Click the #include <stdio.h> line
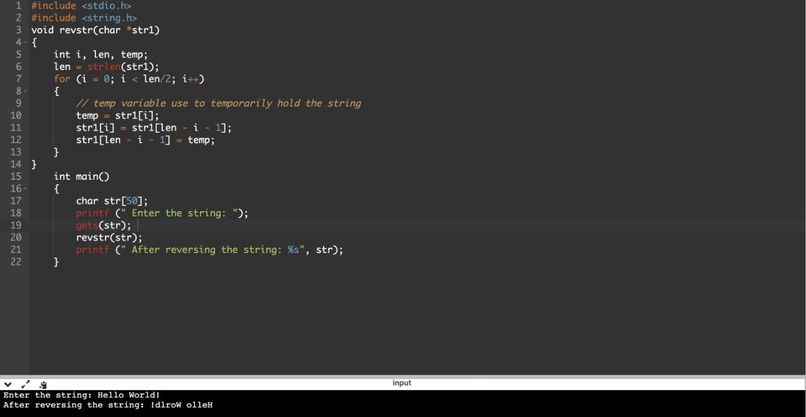This screenshot has width=806, height=417. point(81,6)
